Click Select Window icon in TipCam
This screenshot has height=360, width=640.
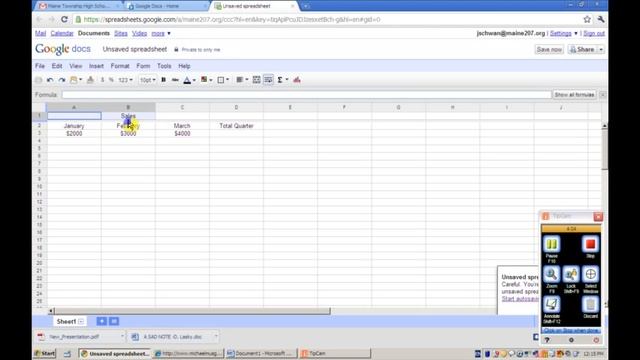coord(590,274)
